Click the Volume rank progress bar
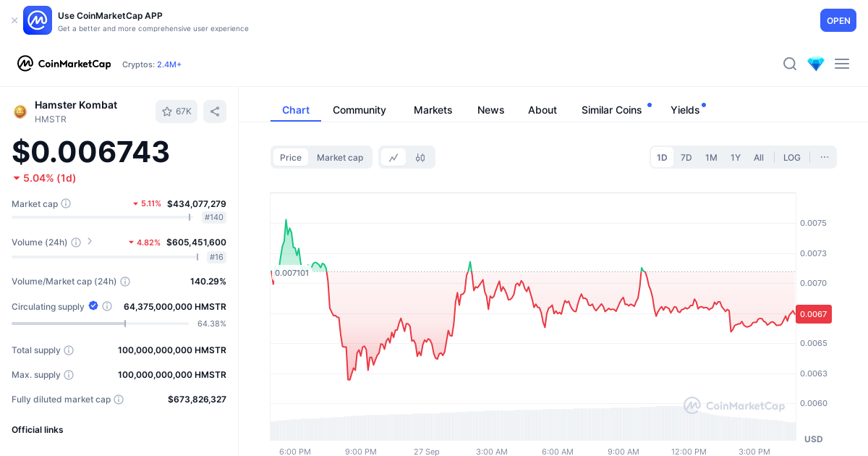 (x=106, y=257)
